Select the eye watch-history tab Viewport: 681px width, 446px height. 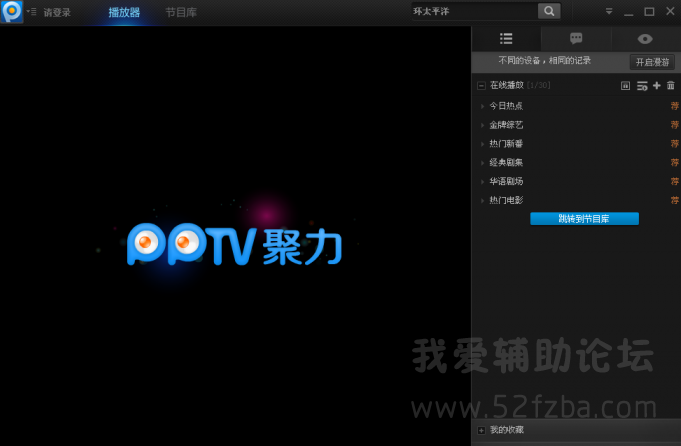tap(645, 39)
